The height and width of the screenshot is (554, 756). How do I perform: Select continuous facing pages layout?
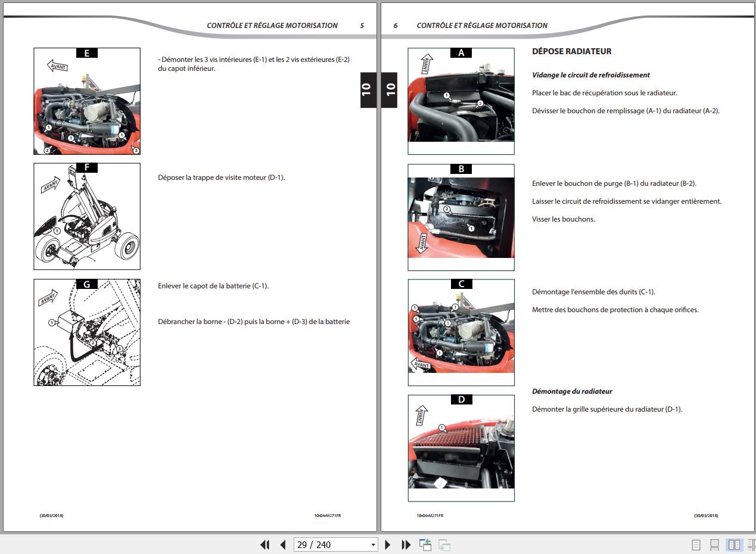pyautogui.click(x=751, y=544)
